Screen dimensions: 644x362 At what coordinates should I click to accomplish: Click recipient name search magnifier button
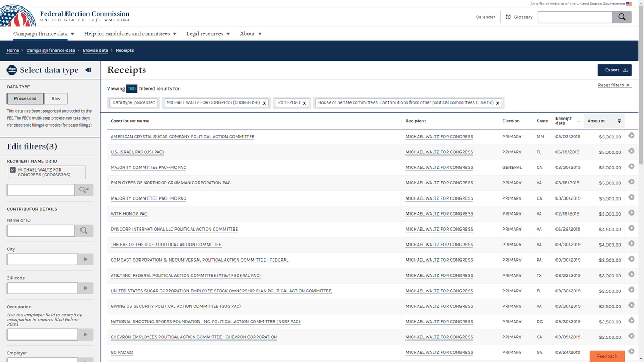click(x=84, y=190)
